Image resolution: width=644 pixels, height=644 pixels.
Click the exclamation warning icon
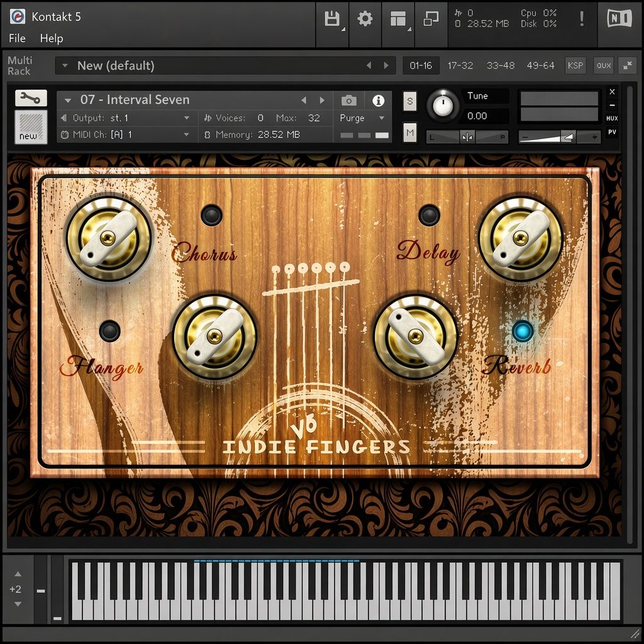click(x=582, y=19)
